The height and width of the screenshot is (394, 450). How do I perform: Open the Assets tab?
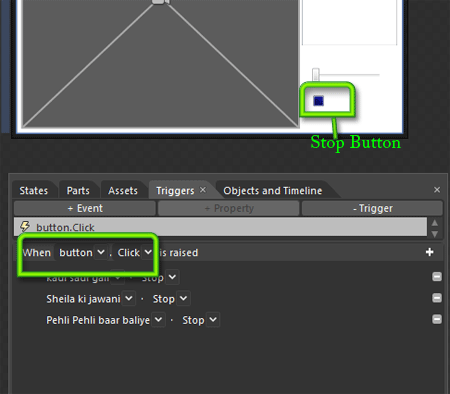coord(123,191)
